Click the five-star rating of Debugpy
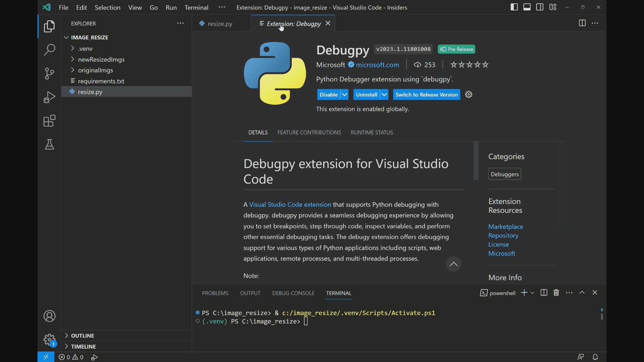This screenshot has height=362, width=644. click(469, 65)
